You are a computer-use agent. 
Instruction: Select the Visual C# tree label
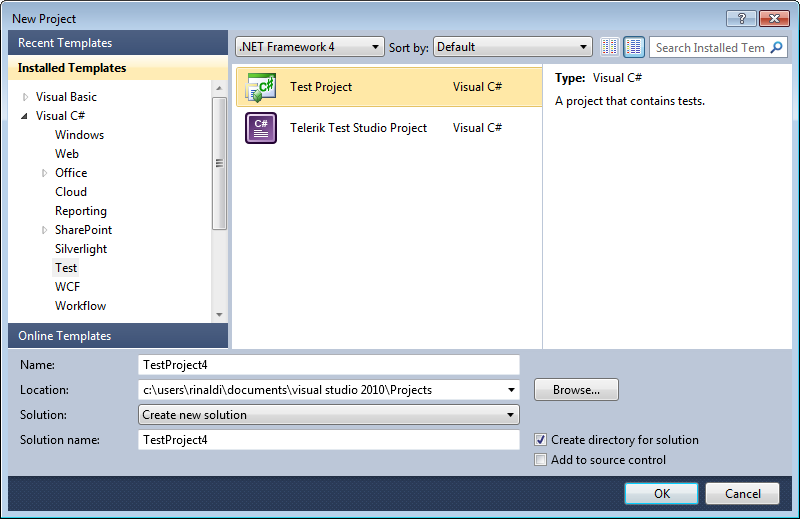pos(60,116)
